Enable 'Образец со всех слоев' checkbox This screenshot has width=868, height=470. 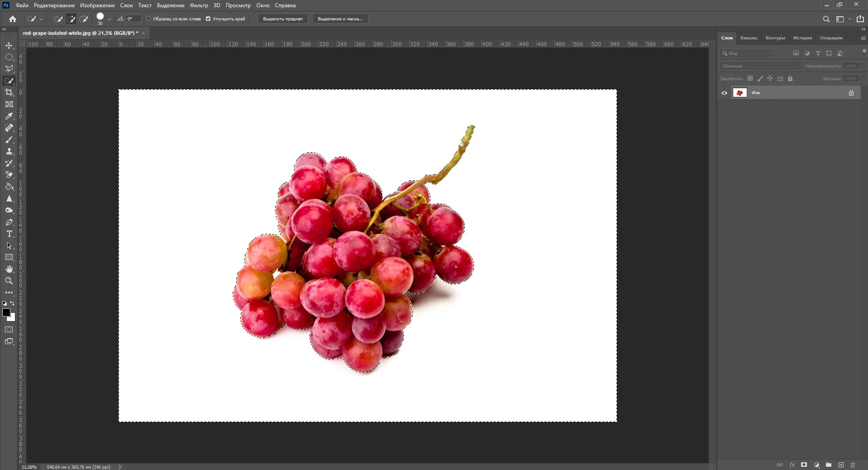coord(148,19)
